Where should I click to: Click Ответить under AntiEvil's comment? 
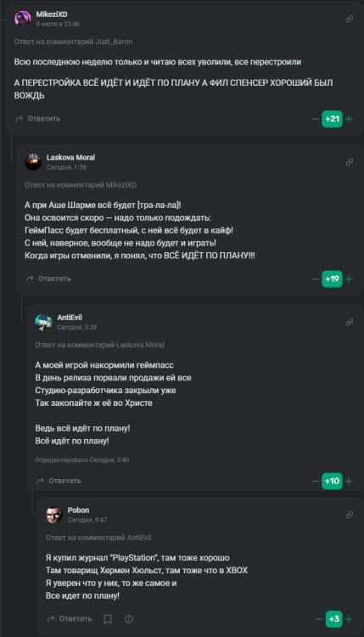pyautogui.click(x=59, y=481)
